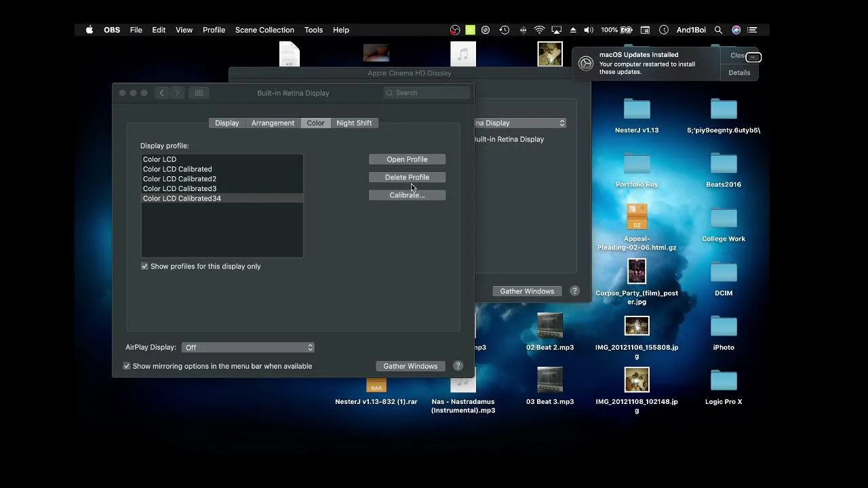Viewport: 868px width, 488px height.
Task: Click the clock icon in menu bar
Action: (x=664, y=30)
